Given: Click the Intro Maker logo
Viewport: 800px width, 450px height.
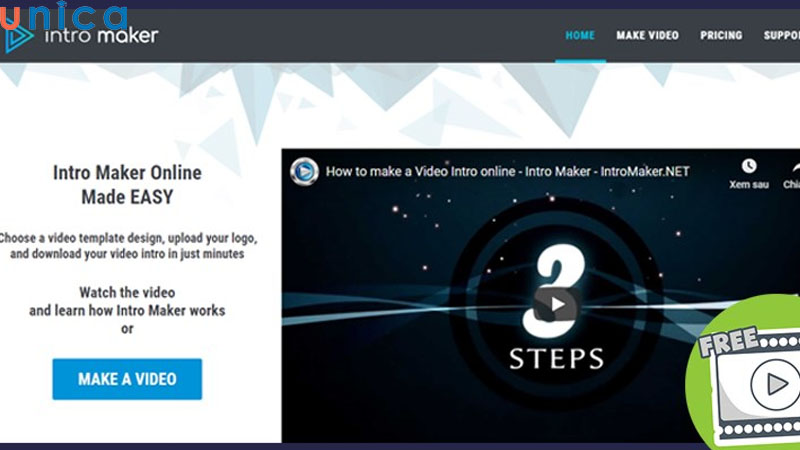Looking at the screenshot, I should (81, 35).
